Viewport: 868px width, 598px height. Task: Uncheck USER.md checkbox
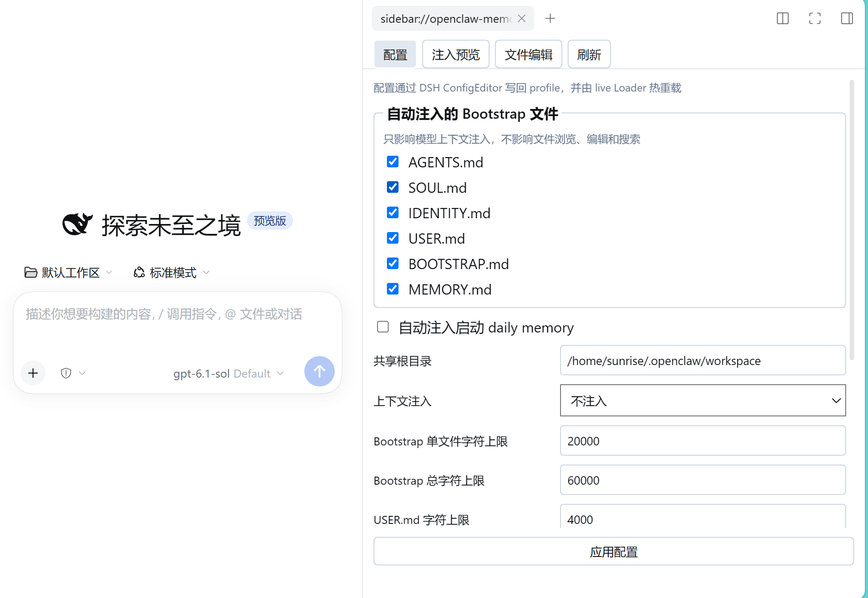393,238
